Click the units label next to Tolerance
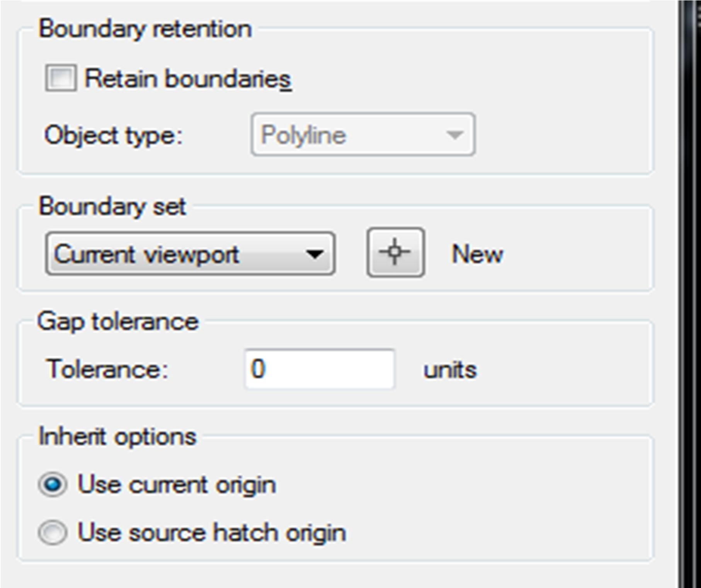Image resolution: width=701 pixels, height=588 pixels. tap(450, 370)
